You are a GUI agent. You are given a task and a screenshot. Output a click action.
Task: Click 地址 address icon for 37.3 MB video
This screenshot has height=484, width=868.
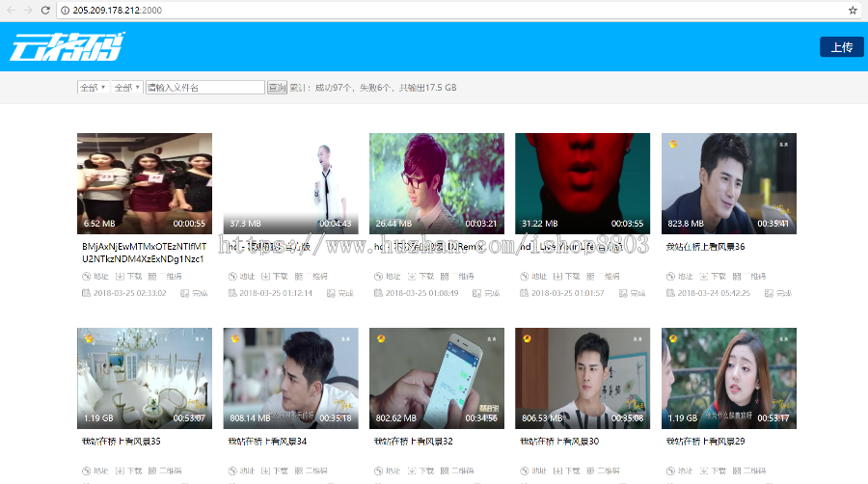pyautogui.click(x=241, y=276)
